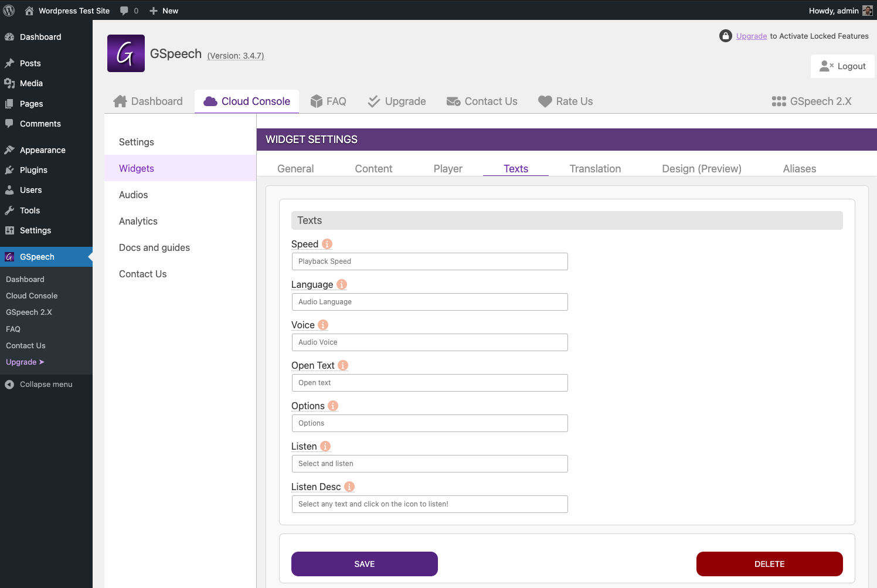Open the Upgrade tab with checkmark
Screen dimensions: 877x588
(397, 101)
